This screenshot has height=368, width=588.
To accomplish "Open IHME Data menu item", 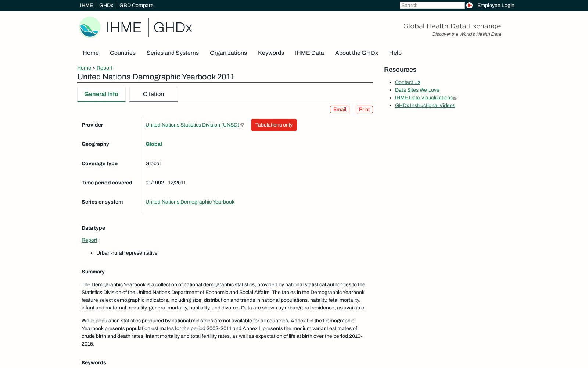I will tap(309, 53).
